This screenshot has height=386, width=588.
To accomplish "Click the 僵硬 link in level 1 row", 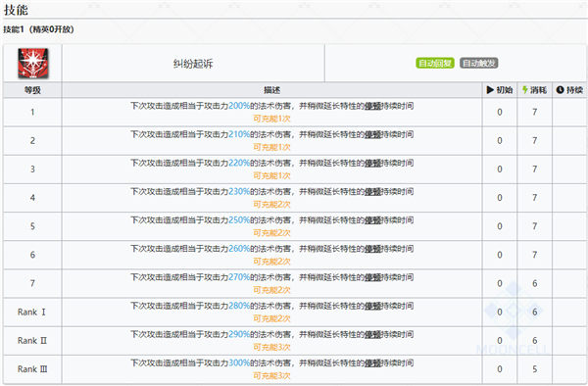I will 372,106.
